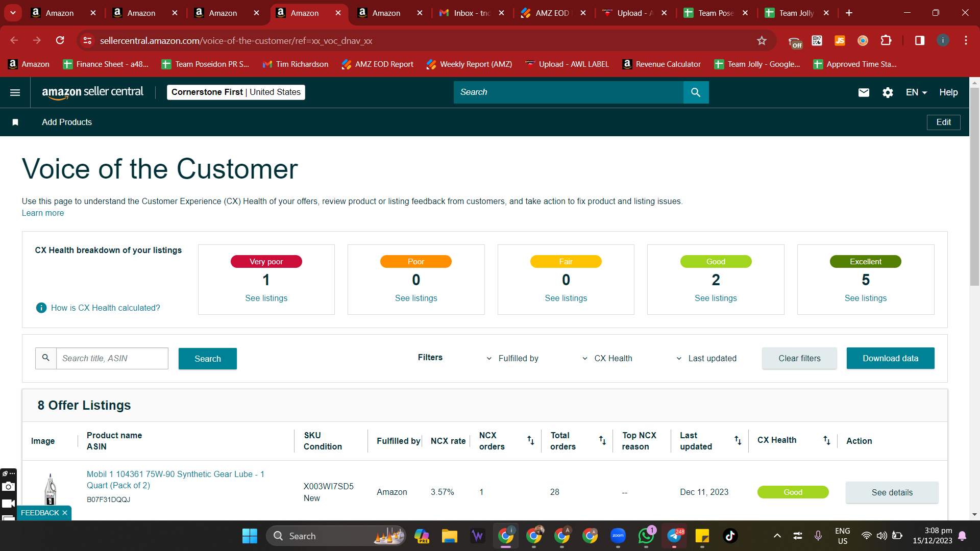
Task: Open TikTok from the taskbar
Action: point(730,536)
